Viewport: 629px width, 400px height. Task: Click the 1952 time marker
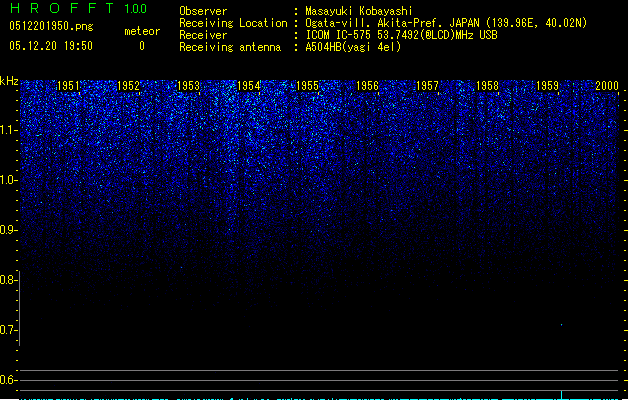[x=128, y=86]
